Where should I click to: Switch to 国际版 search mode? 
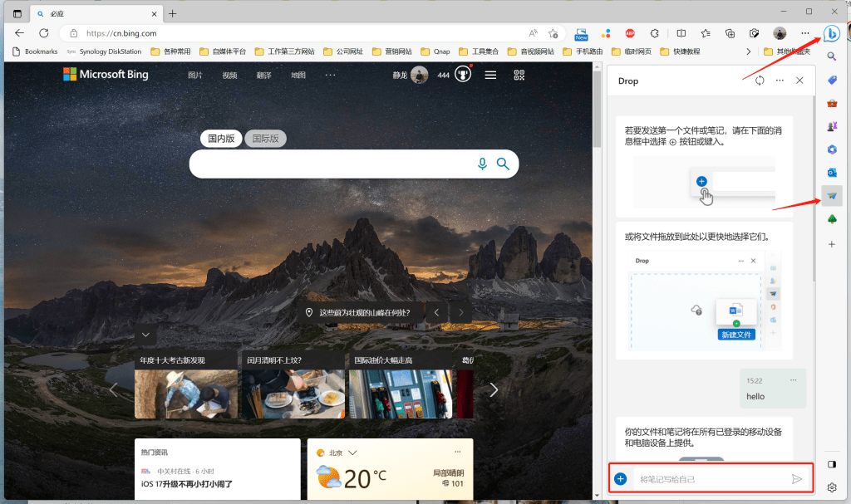click(265, 139)
